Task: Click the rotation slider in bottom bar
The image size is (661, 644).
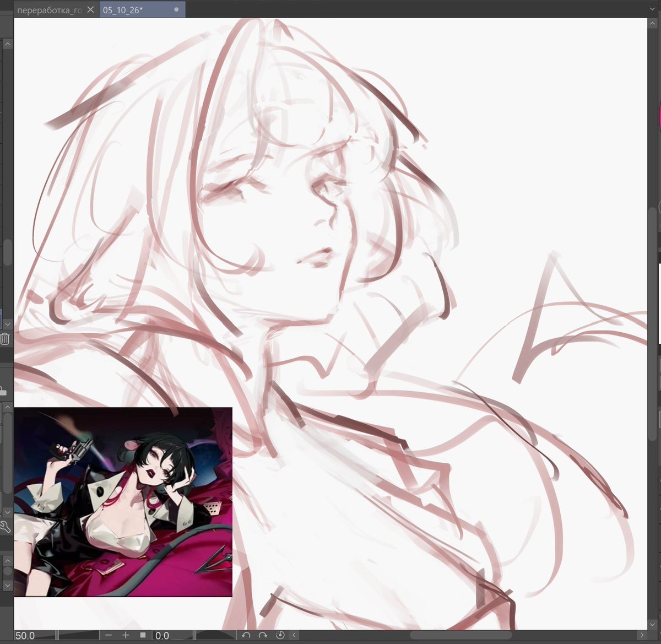Action: point(216,635)
